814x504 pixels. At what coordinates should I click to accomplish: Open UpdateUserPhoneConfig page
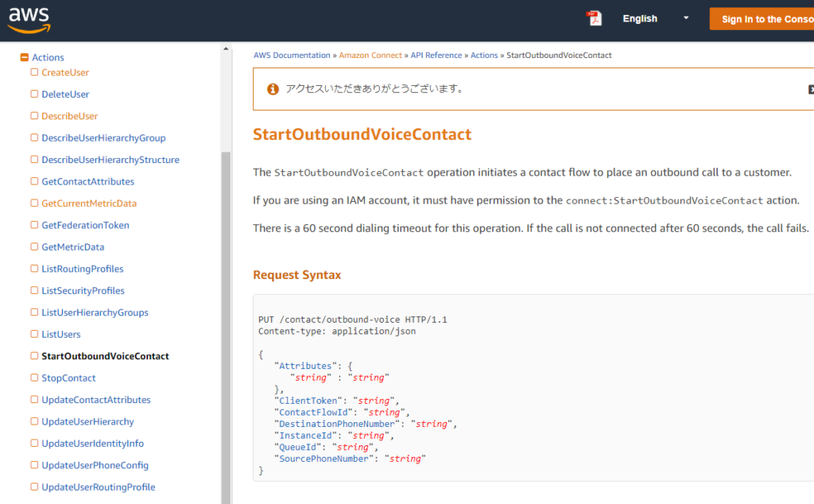(x=95, y=464)
